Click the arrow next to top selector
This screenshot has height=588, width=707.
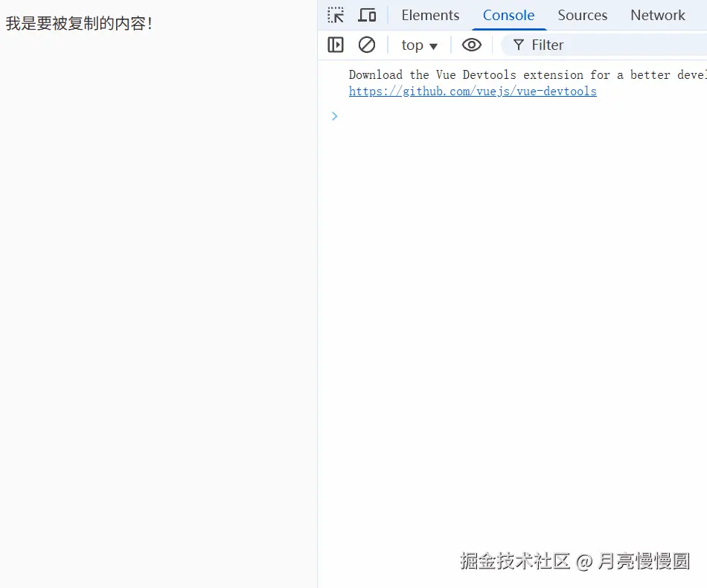[x=433, y=45]
